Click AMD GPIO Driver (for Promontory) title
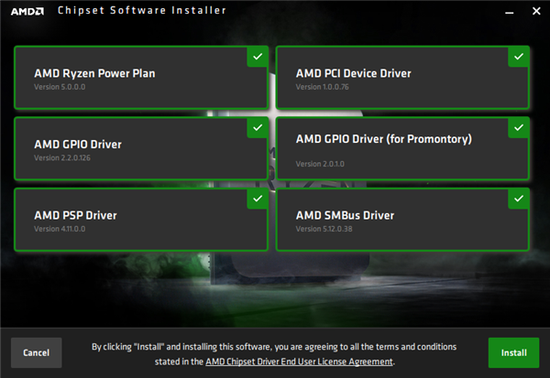 (x=384, y=139)
